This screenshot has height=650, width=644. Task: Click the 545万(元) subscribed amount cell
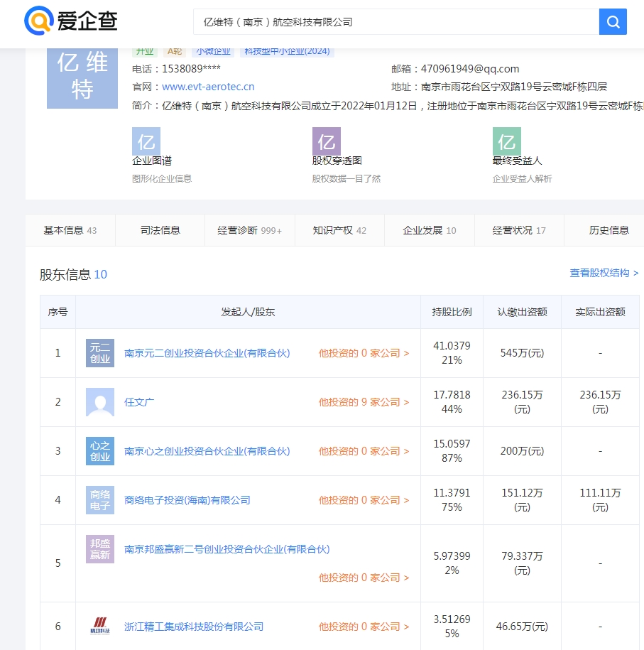522,353
